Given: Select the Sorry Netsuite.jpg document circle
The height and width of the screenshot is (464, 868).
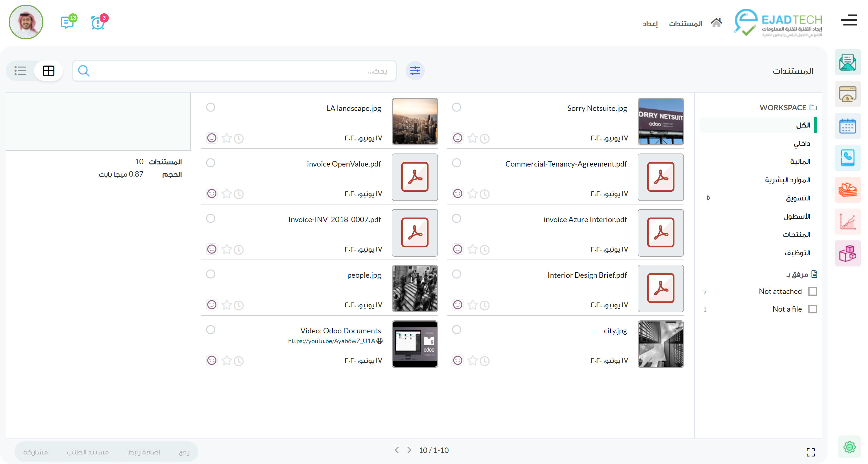Looking at the screenshot, I should [x=456, y=107].
